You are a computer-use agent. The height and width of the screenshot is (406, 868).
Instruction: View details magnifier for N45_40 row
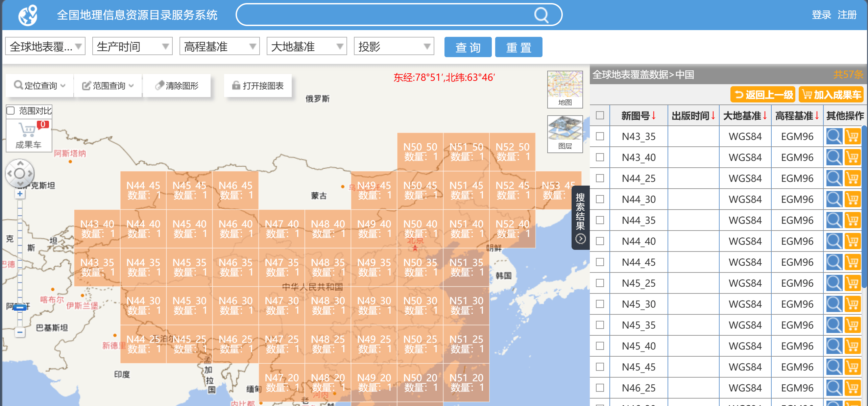click(x=834, y=346)
